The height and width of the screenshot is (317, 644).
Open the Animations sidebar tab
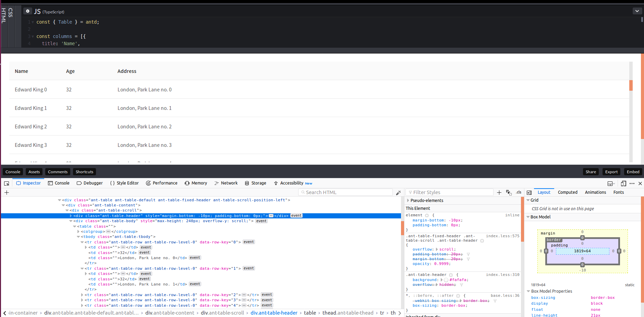click(x=595, y=192)
